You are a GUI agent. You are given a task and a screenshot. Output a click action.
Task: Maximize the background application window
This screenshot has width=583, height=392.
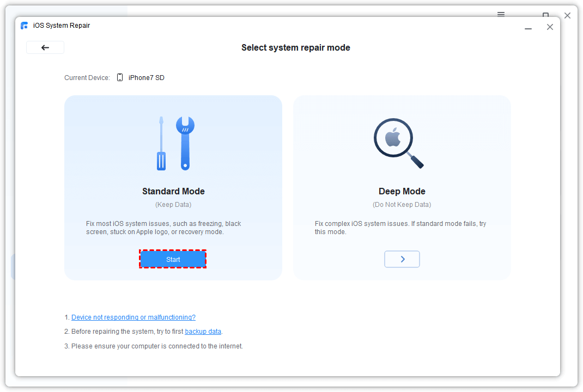(x=545, y=15)
